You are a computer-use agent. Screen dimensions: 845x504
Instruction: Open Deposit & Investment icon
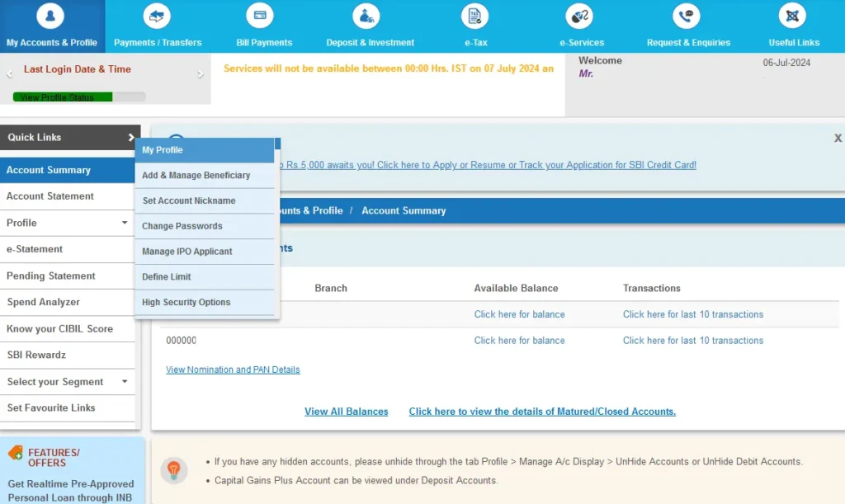coord(366,16)
